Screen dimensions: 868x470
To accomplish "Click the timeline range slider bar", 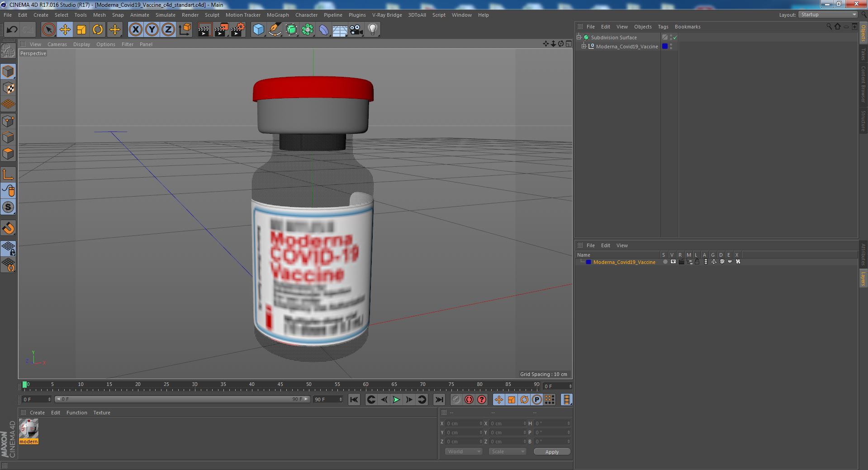I will pos(182,399).
